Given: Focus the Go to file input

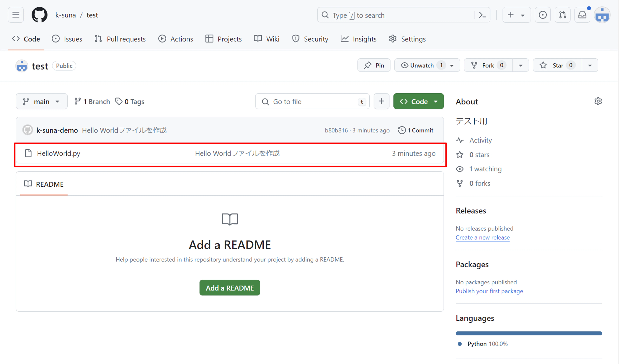Looking at the screenshot, I should pyautogui.click(x=312, y=101).
